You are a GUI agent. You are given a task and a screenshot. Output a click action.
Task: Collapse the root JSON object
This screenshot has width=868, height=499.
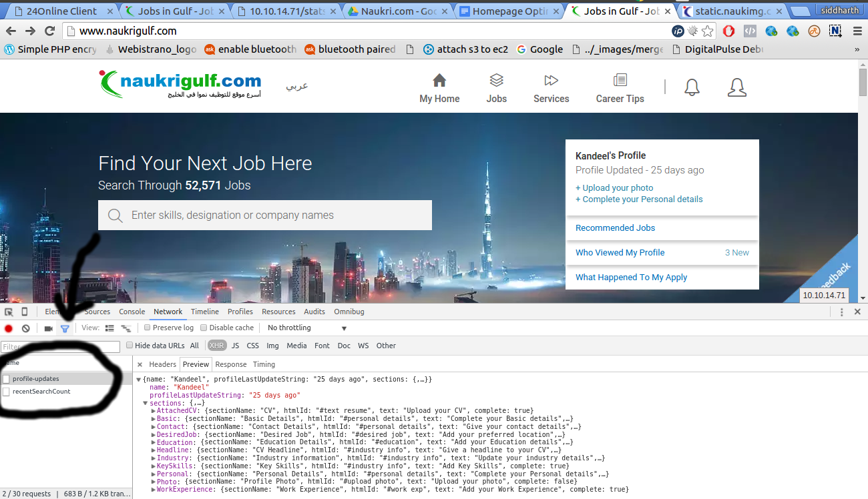[x=138, y=380]
